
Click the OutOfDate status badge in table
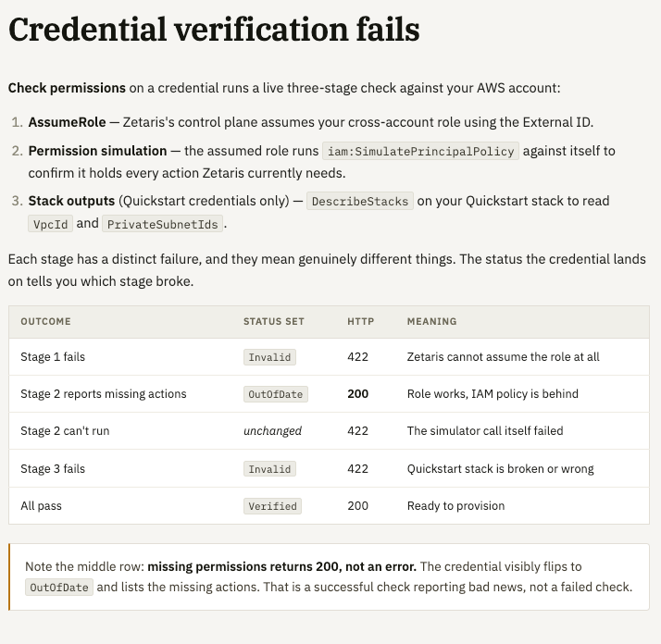pos(276,394)
